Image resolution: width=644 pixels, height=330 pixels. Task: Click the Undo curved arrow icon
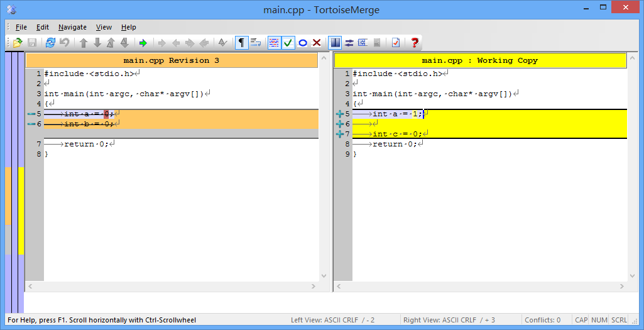(65, 43)
